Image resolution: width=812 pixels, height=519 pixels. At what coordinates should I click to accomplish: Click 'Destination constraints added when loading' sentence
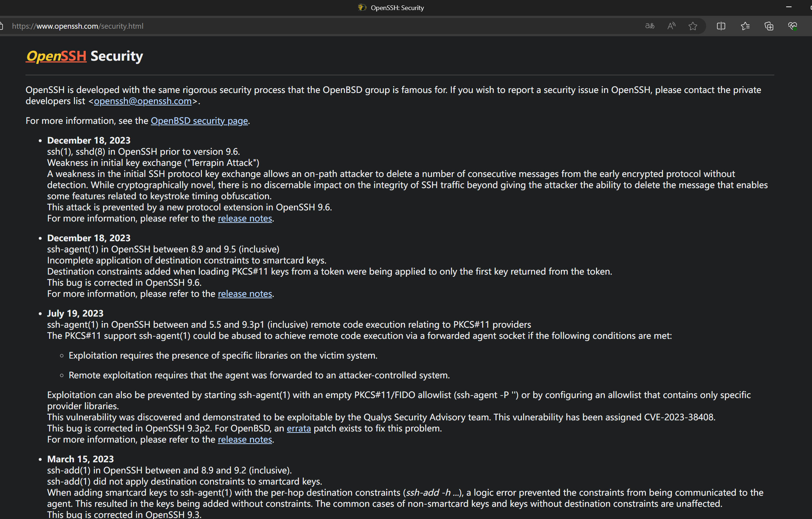click(329, 271)
